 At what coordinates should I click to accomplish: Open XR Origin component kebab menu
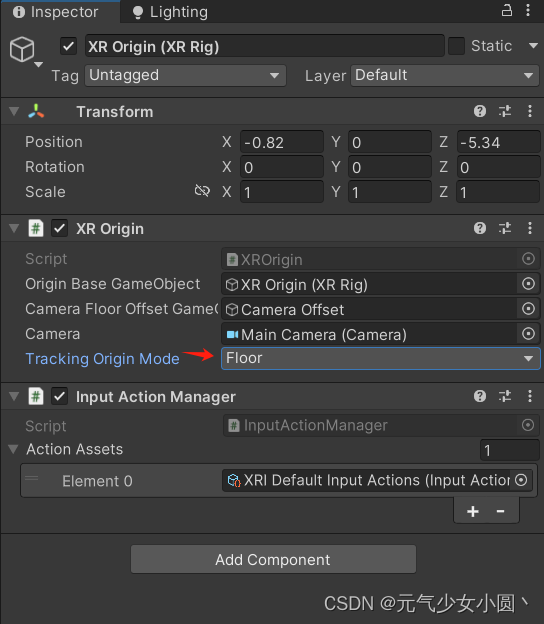click(x=530, y=228)
